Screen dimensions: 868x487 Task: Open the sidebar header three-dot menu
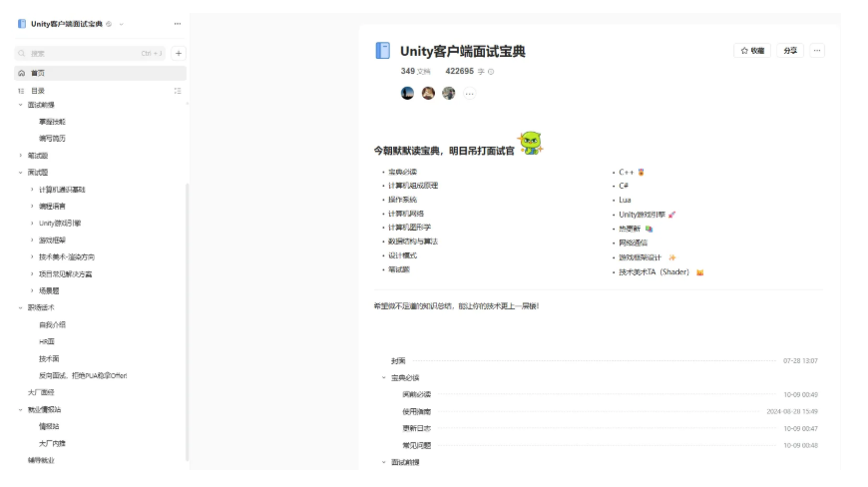tap(178, 24)
